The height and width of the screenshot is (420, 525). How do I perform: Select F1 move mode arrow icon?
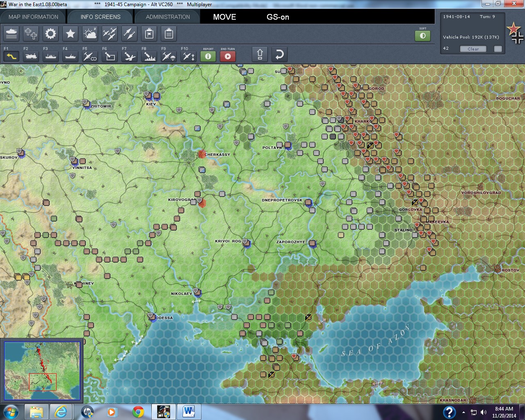pos(11,56)
